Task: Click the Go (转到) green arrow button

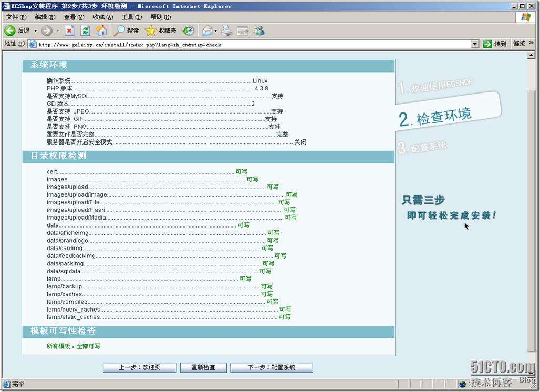Action: pos(495,44)
